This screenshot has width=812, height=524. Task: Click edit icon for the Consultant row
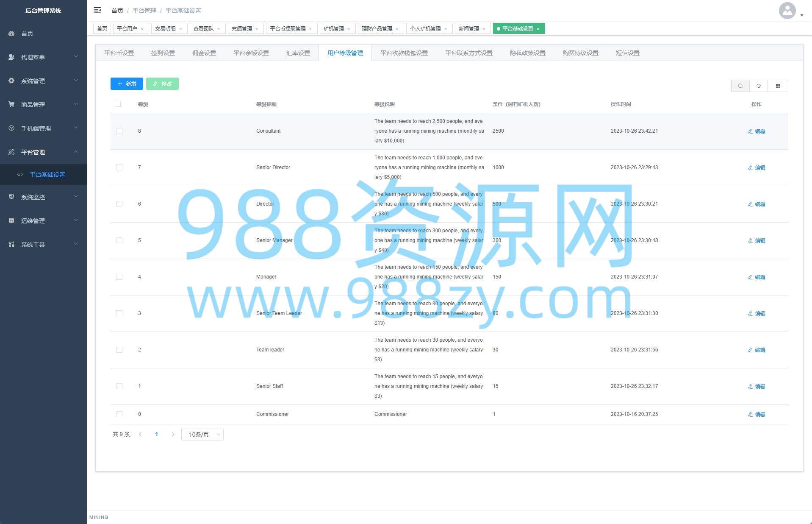pos(750,131)
